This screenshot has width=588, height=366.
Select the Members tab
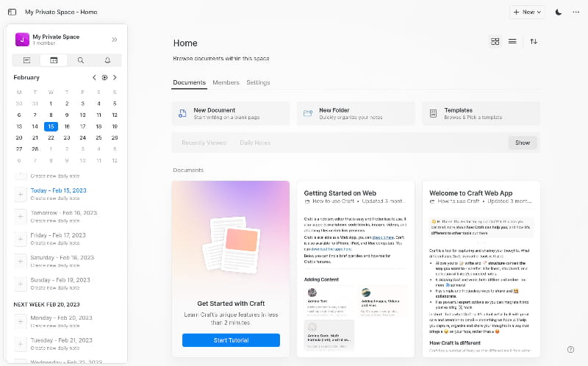pyautogui.click(x=226, y=82)
